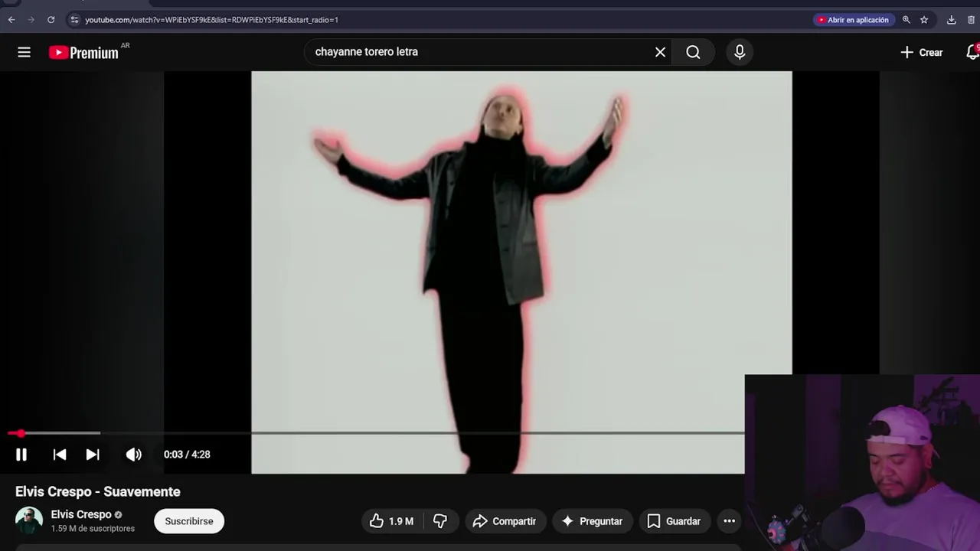
Task: Click 'Abrir en aplicación' button
Action: (x=854, y=20)
